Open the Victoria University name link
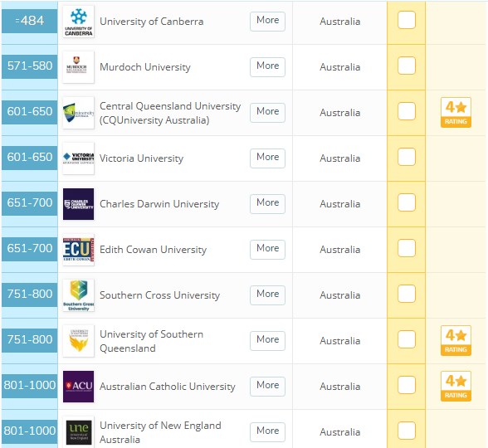This screenshot has width=488, height=448. (141, 158)
